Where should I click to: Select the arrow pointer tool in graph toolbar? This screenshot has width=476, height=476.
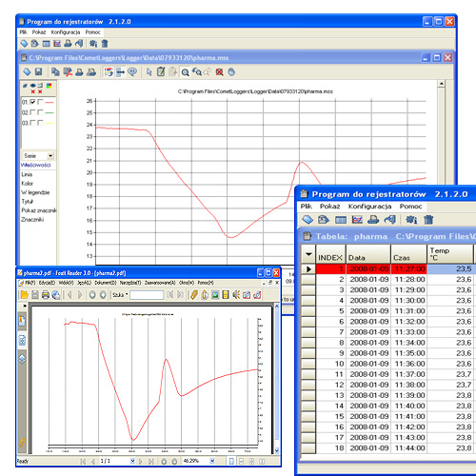pos(149,72)
